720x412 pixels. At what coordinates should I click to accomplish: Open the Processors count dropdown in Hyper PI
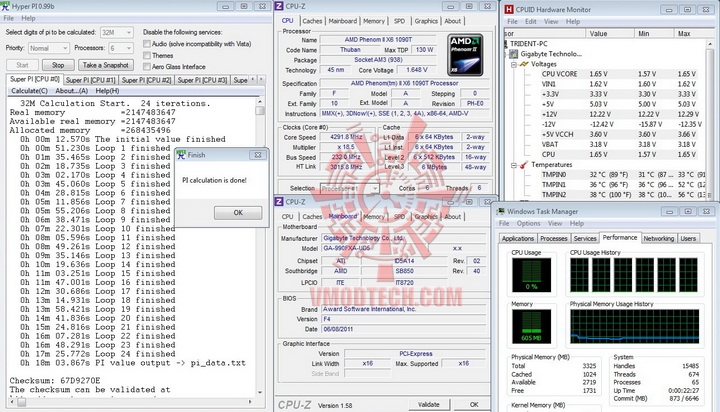[121, 48]
